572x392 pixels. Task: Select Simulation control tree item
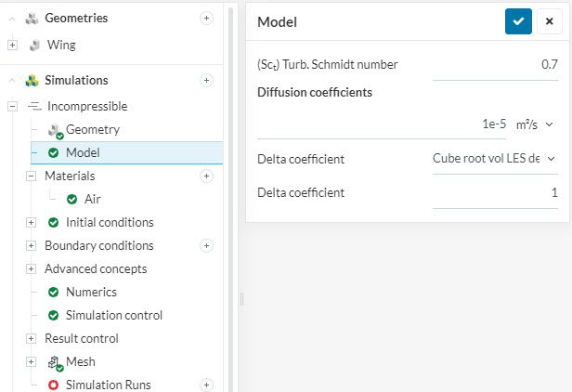[113, 315]
